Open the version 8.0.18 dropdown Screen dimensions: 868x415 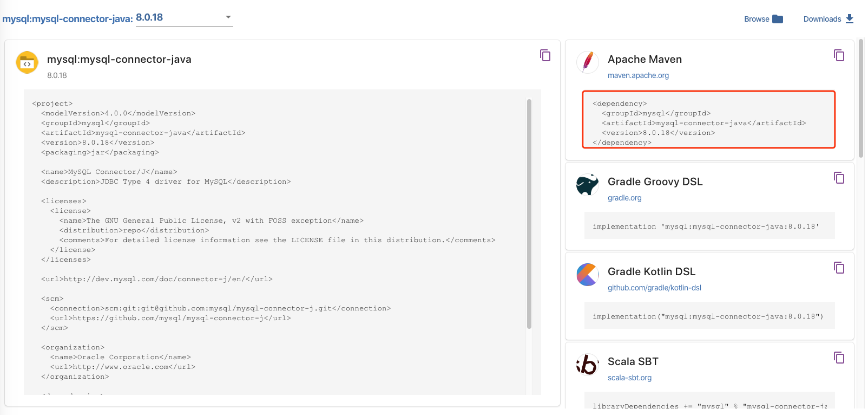(x=184, y=17)
